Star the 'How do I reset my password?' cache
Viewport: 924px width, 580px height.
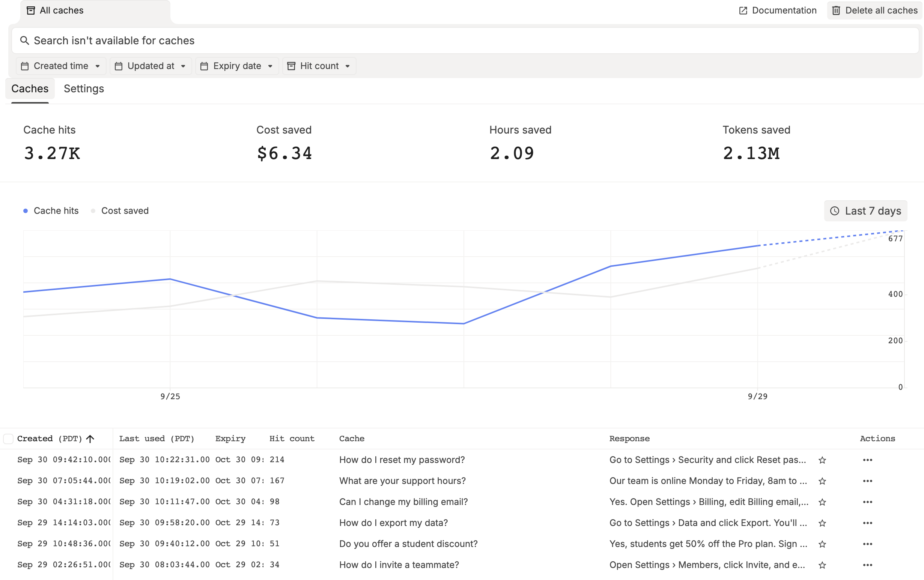tap(822, 460)
